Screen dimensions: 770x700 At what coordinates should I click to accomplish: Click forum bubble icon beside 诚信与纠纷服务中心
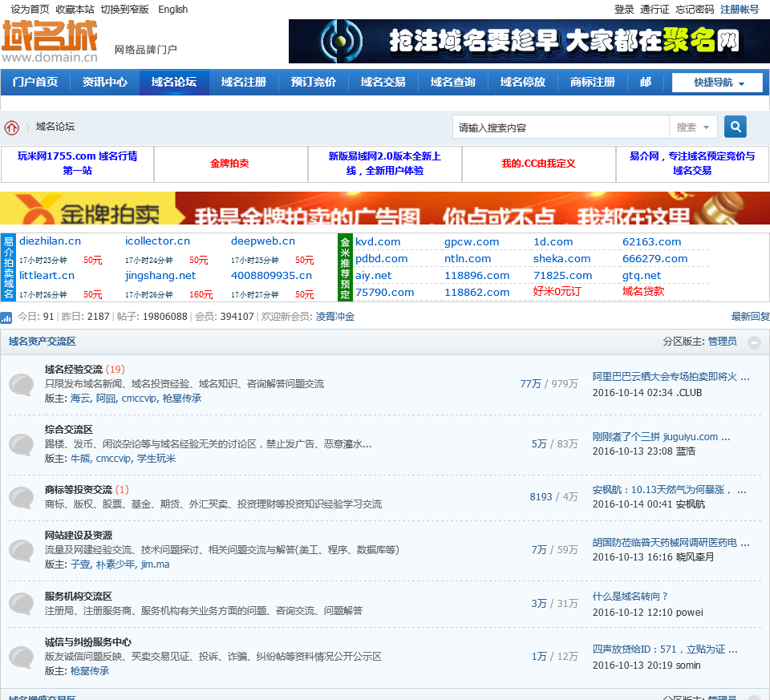[22, 657]
